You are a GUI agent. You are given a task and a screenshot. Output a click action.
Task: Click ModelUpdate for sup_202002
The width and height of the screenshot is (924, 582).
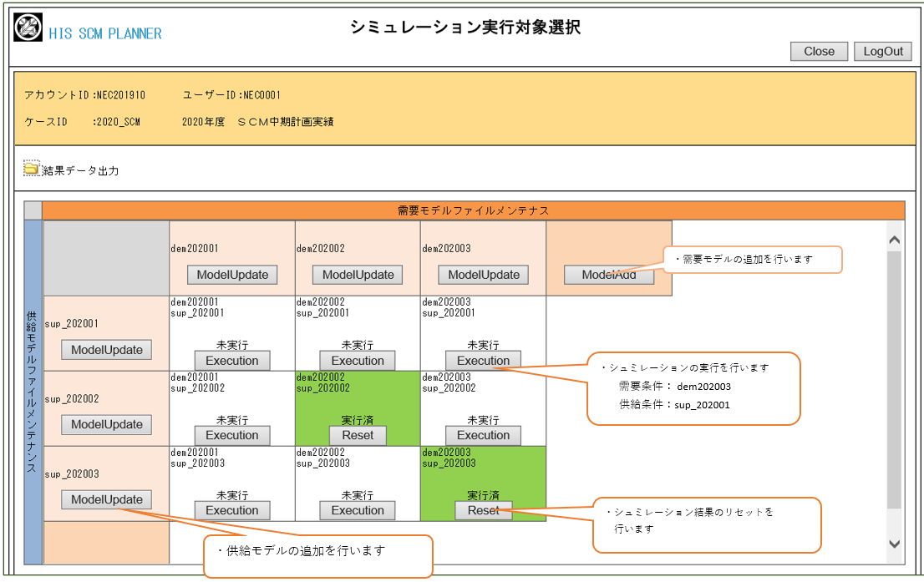[x=106, y=424]
